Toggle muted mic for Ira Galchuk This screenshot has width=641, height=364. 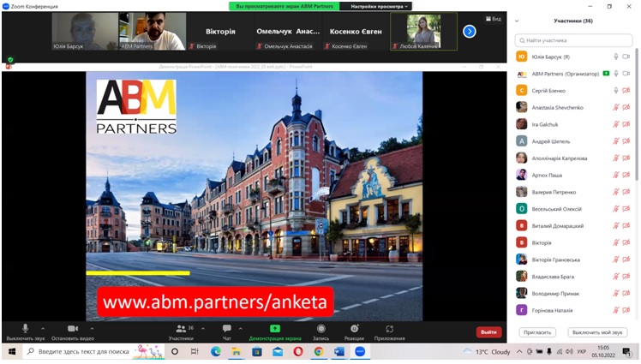click(x=615, y=124)
